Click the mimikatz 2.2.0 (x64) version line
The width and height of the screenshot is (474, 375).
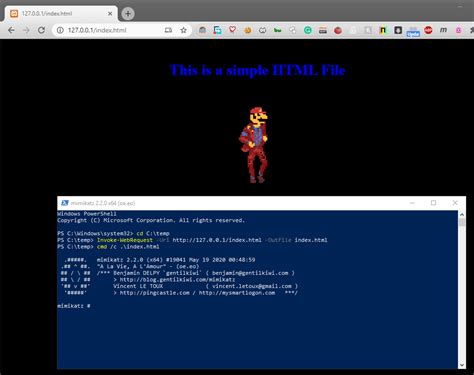click(176, 260)
